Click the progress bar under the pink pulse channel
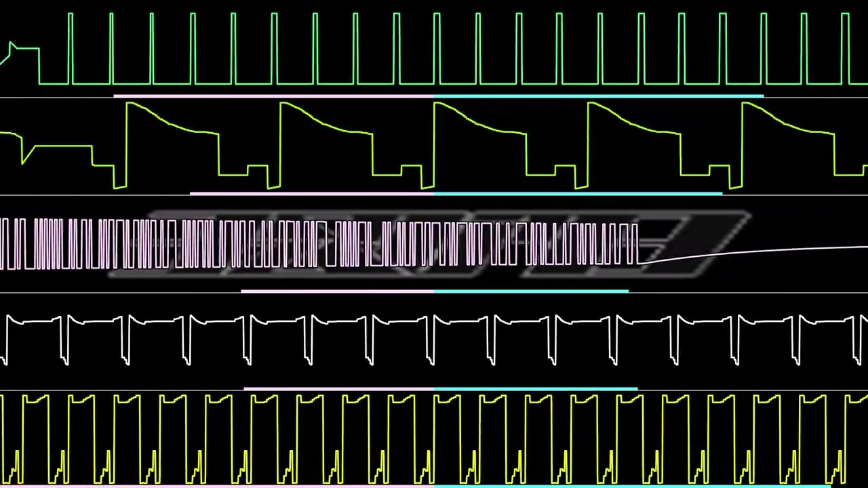Screen dimensions: 868x488 pyautogui.click(x=435, y=291)
